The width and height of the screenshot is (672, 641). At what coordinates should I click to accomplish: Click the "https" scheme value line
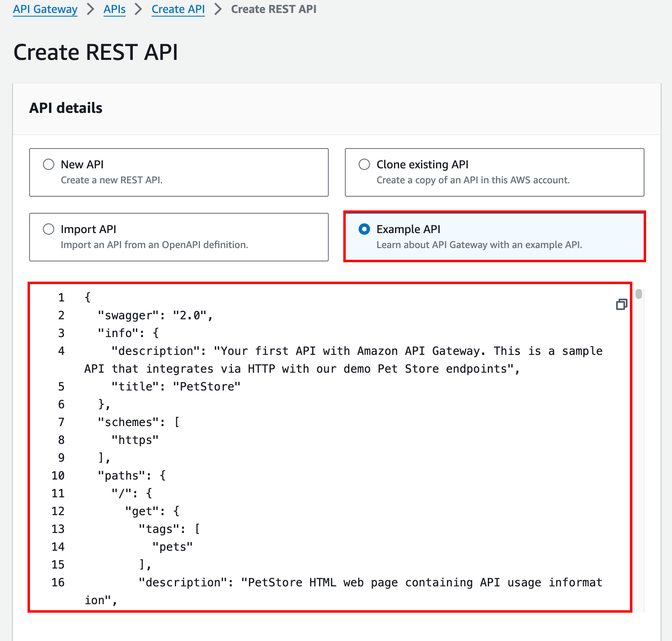135,440
